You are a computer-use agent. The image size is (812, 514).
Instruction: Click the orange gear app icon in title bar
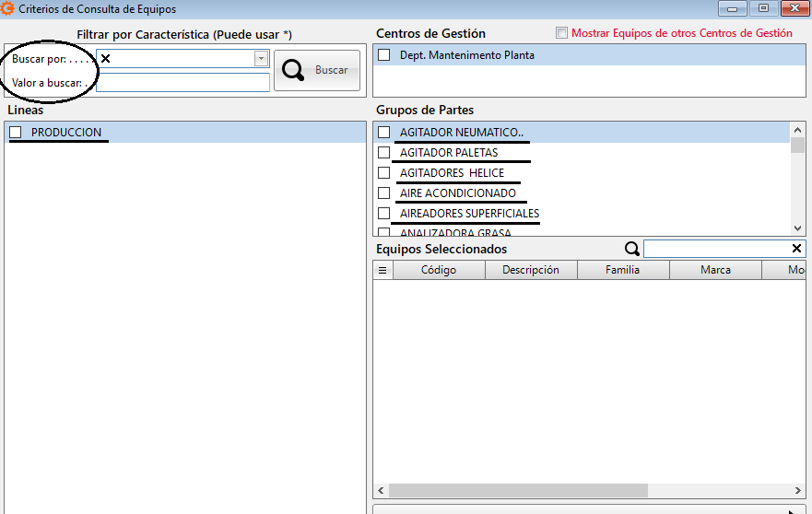pyautogui.click(x=7, y=9)
